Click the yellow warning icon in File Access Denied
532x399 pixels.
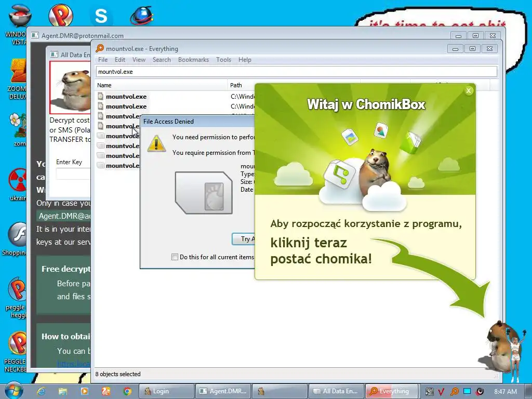pyautogui.click(x=156, y=143)
